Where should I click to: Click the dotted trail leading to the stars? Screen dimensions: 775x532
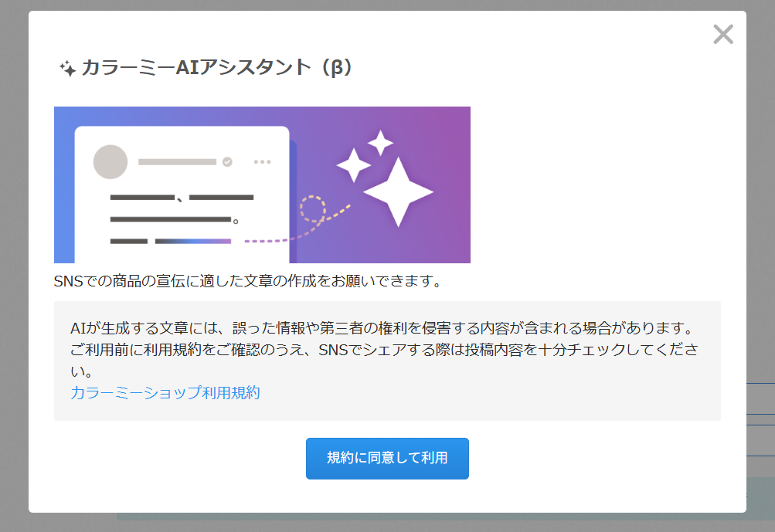click(263, 240)
